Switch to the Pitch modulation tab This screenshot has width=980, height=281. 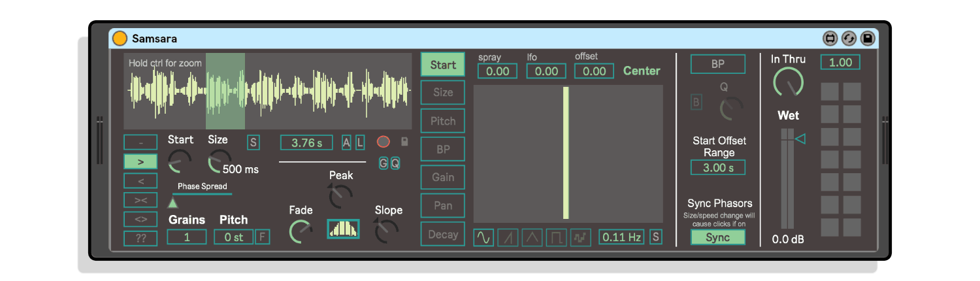point(442,121)
